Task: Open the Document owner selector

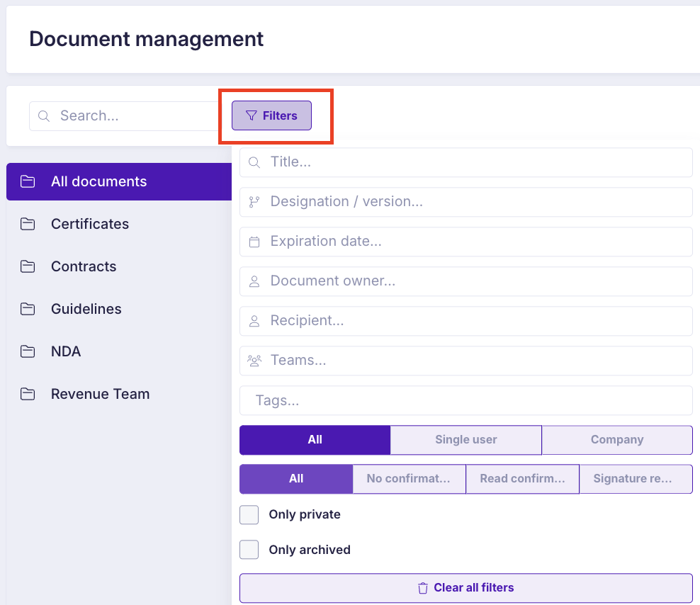Action: 465,281
